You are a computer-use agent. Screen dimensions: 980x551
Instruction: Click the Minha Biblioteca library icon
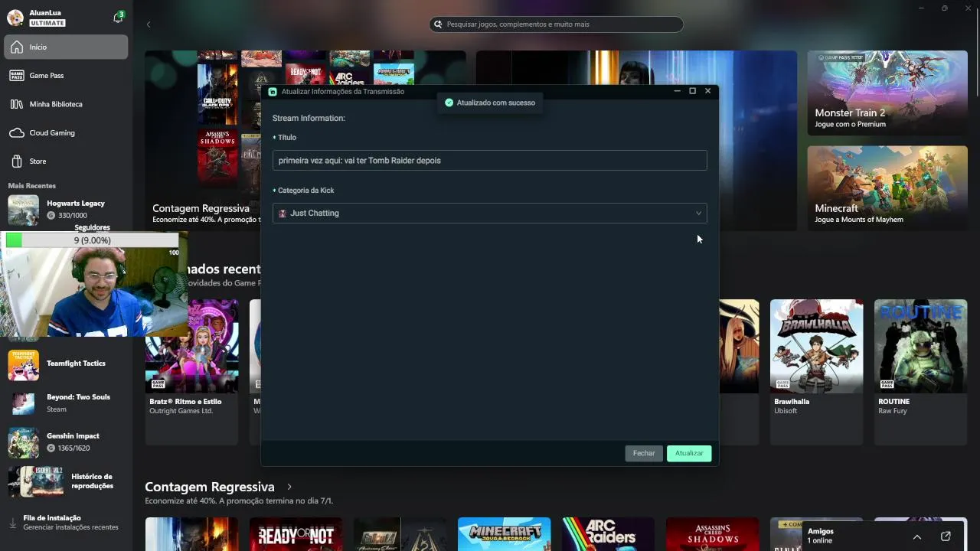pyautogui.click(x=17, y=104)
